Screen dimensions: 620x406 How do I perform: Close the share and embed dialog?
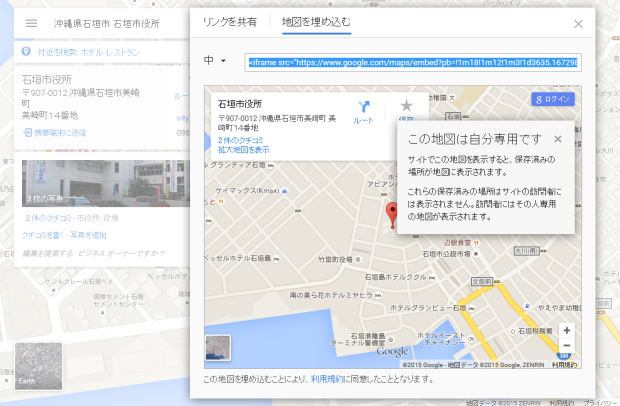point(578,23)
